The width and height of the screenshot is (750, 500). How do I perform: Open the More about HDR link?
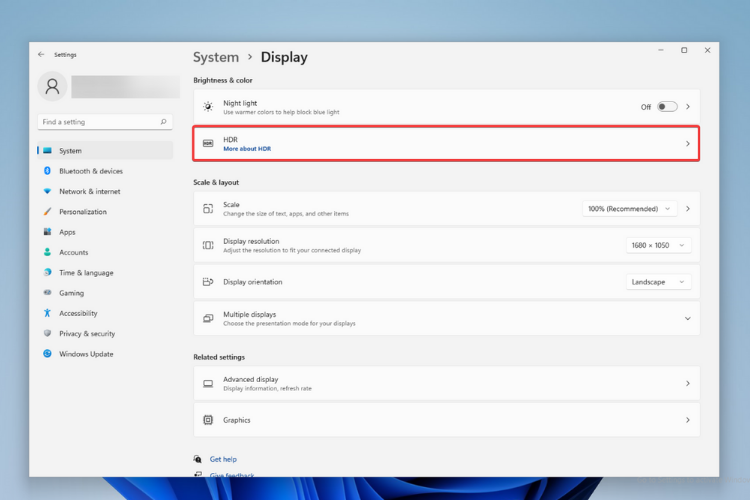247,149
